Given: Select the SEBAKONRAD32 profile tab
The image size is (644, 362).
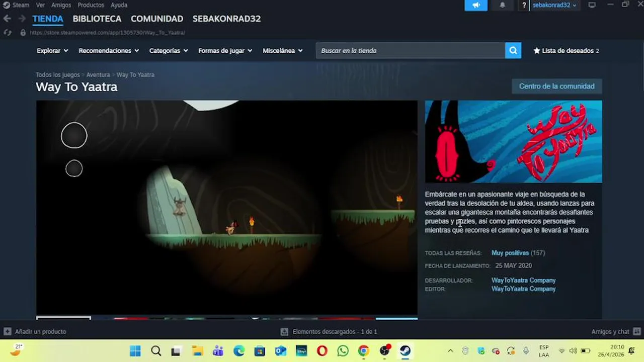Looking at the screenshot, I should point(226,19).
